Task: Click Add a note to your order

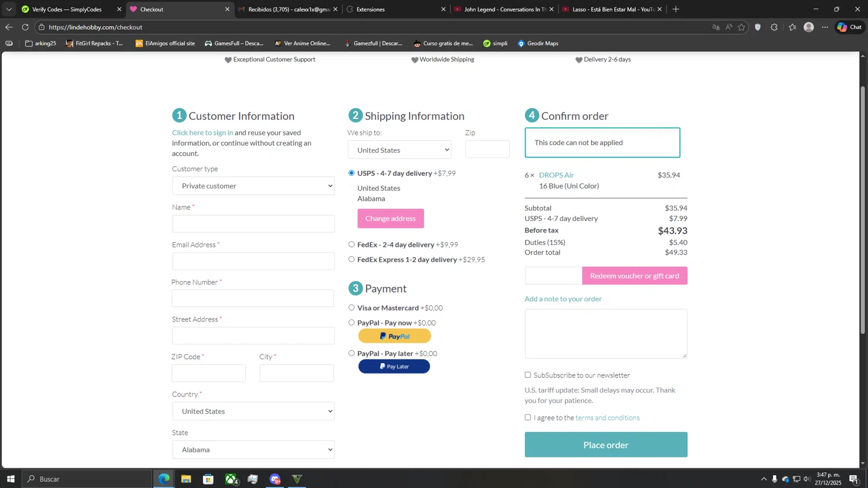Action: 563,299
